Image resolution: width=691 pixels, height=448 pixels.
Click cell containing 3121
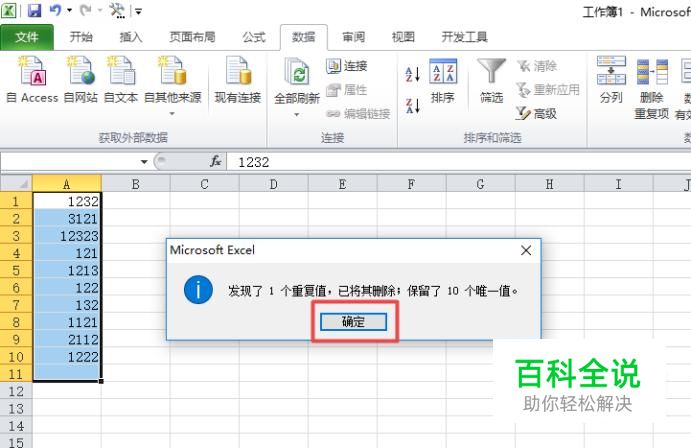67,218
